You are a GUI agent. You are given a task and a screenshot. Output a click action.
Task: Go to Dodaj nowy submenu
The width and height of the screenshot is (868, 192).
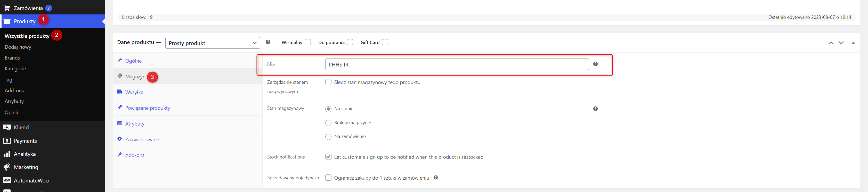tap(18, 47)
